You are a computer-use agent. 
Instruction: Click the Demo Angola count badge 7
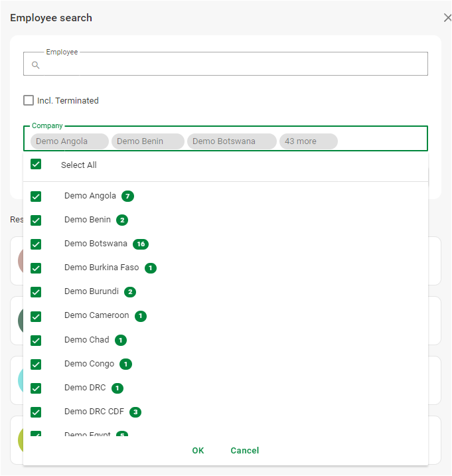(x=127, y=197)
